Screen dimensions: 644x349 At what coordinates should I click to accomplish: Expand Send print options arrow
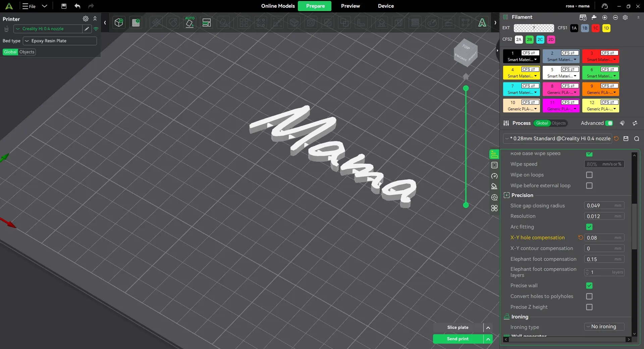tap(488, 339)
